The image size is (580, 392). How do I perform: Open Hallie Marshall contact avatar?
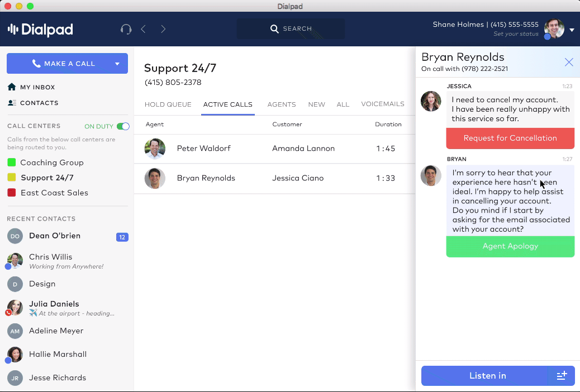point(15,355)
